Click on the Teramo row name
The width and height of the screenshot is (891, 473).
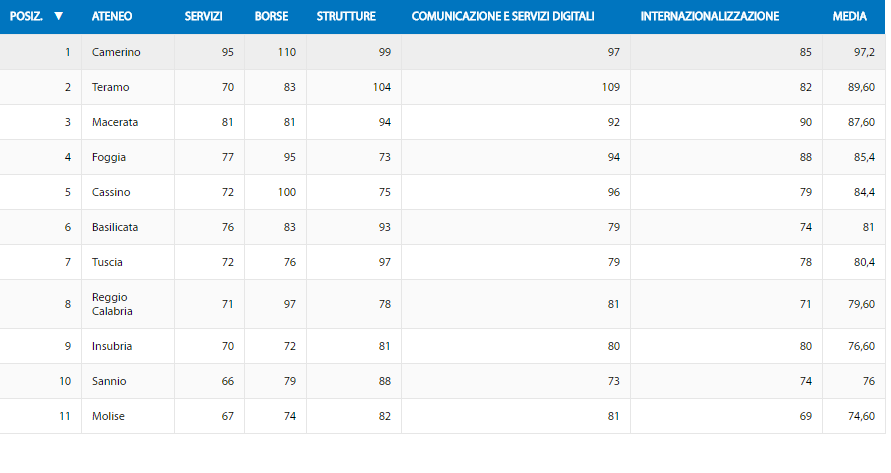click(110, 87)
